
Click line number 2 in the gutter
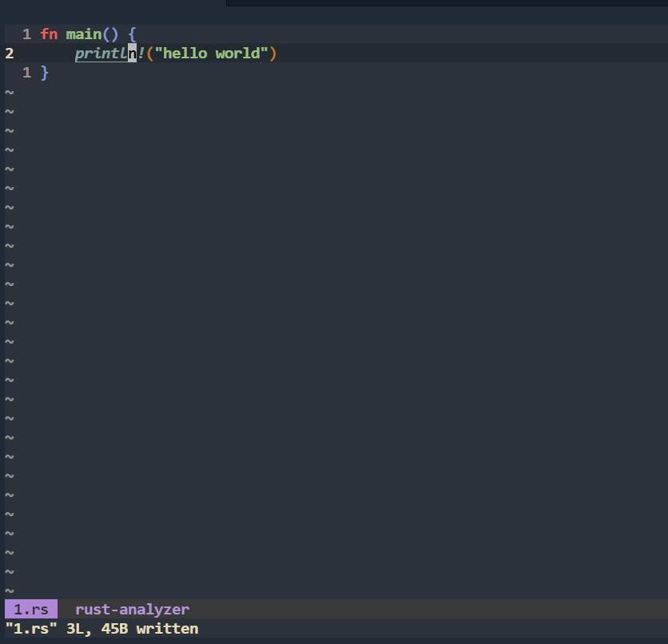9,53
